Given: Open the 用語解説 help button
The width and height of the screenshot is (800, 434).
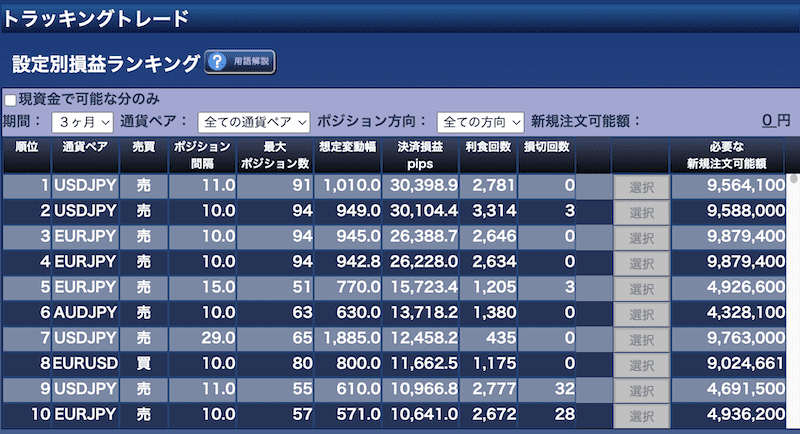Looking at the screenshot, I should click(240, 62).
